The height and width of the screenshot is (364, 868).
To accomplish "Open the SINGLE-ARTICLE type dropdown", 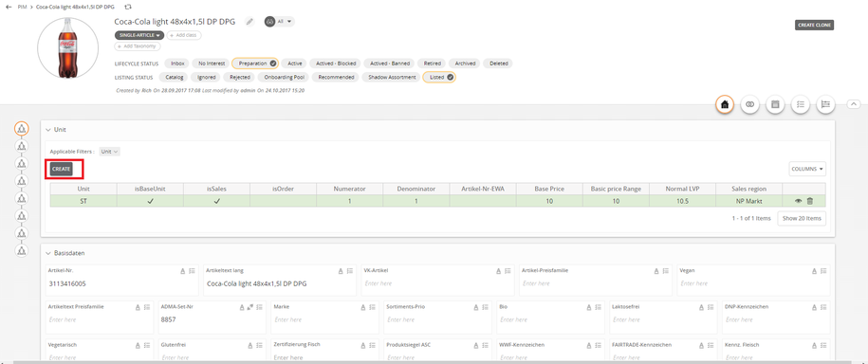I will click(x=139, y=35).
